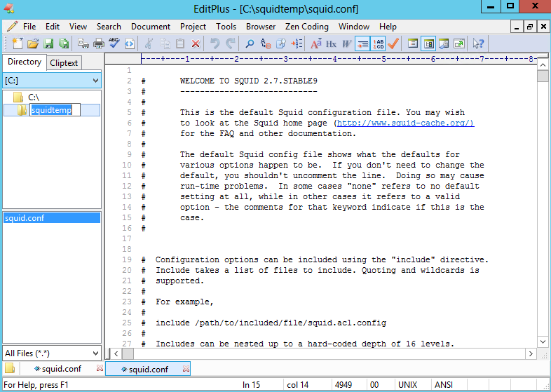Click the 'WELCOME TO SQUID 2.7.STABLE9' line

[x=248, y=81]
